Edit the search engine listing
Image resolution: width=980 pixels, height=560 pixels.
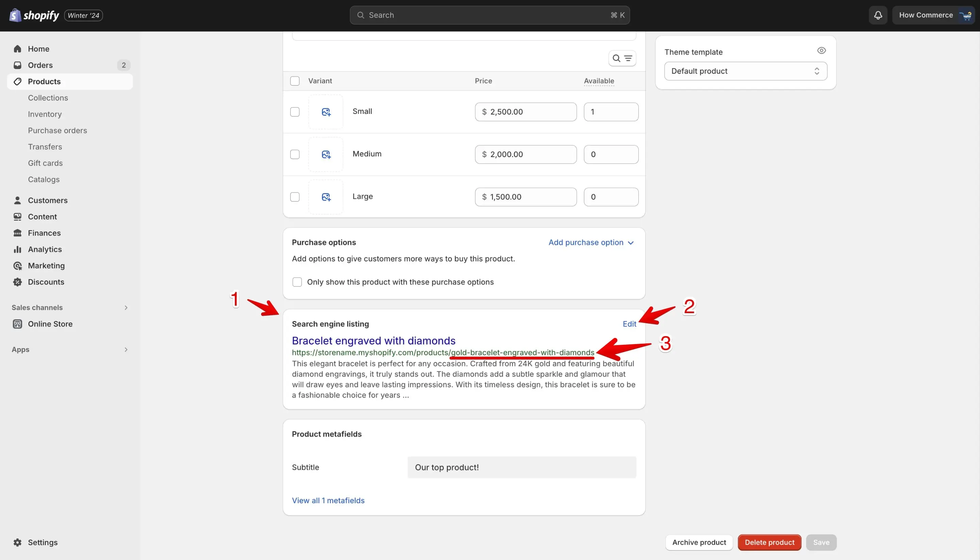click(629, 324)
